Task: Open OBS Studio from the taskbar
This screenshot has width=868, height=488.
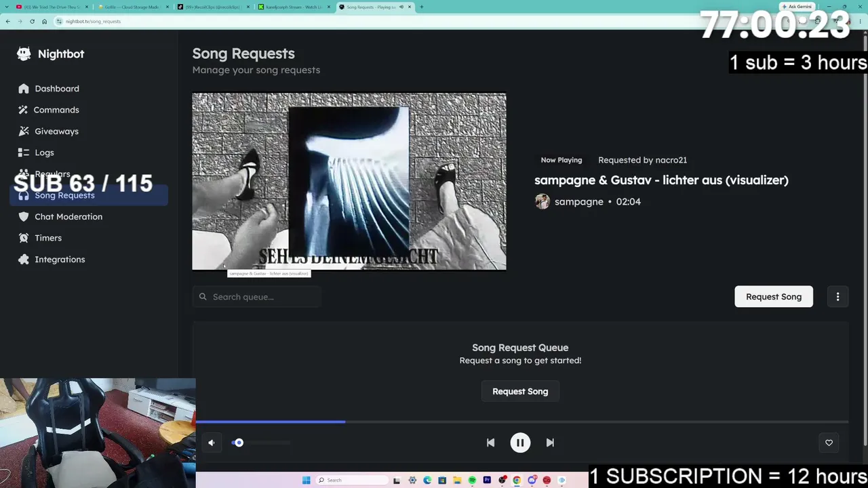Action: click(x=502, y=481)
